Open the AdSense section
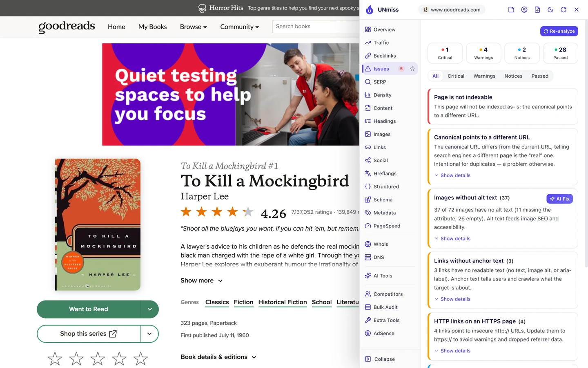Viewport: 588px width, 368px height. click(390, 333)
